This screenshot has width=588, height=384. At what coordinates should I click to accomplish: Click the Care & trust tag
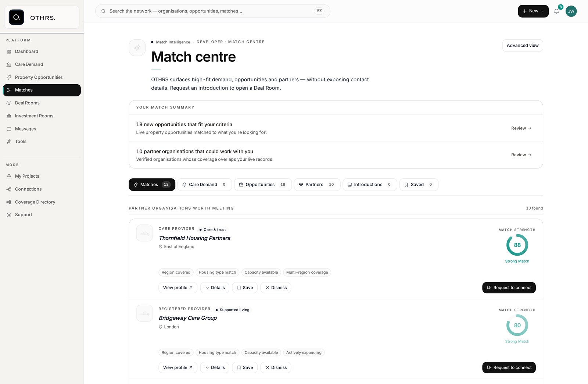pyautogui.click(x=212, y=230)
